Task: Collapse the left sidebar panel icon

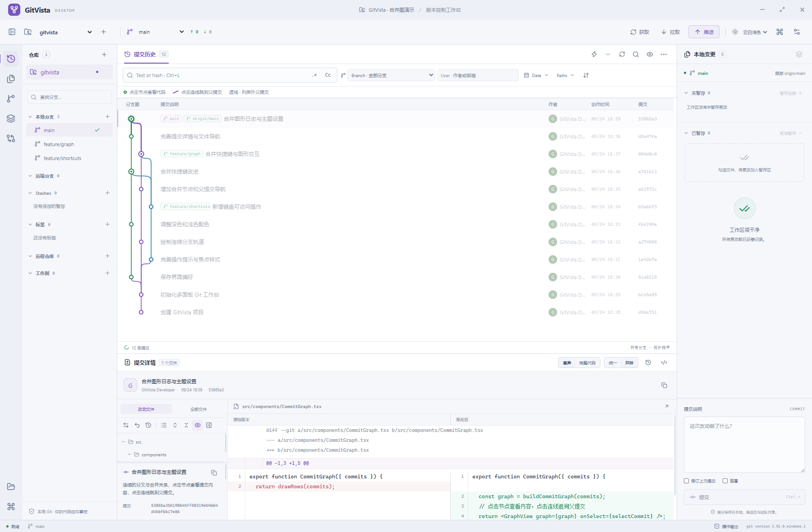Action: click(x=12, y=32)
